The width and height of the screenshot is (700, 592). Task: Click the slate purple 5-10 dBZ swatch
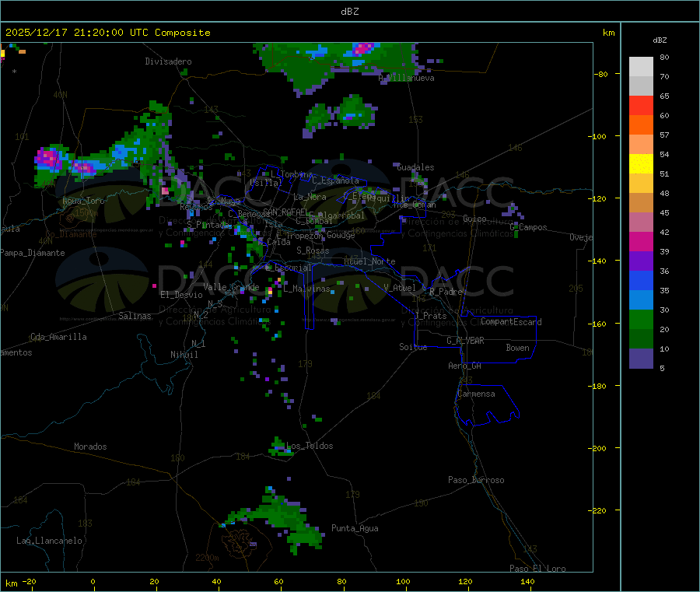click(641, 359)
